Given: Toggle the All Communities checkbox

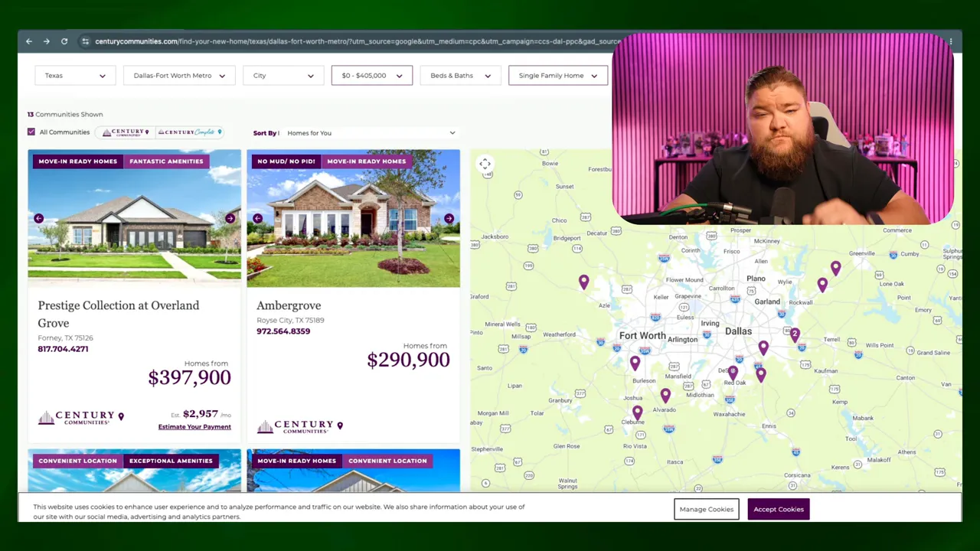Looking at the screenshot, I should pyautogui.click(x=31, y=132).
